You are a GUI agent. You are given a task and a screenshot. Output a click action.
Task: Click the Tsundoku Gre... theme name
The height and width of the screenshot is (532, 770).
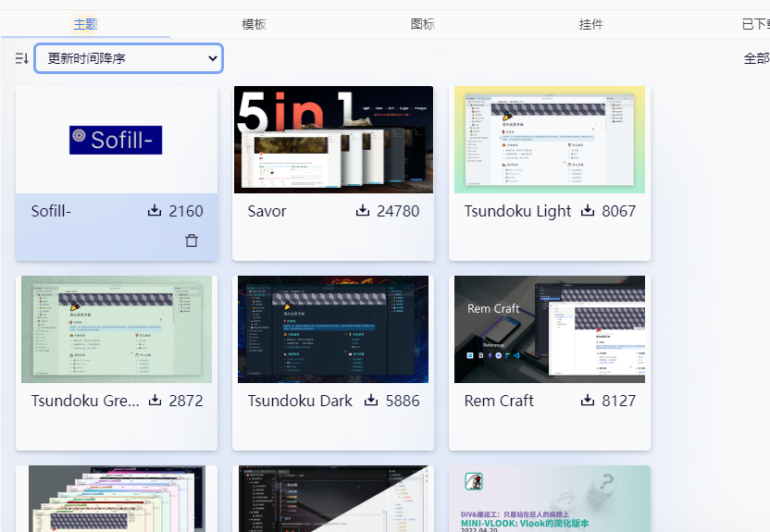tap(85, 401)
